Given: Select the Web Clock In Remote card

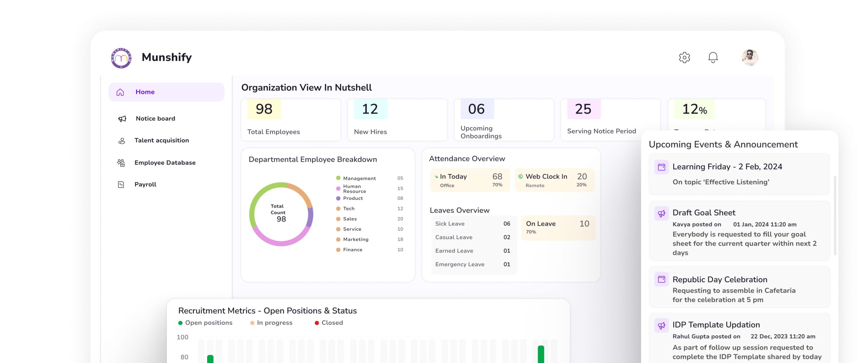Looking at the screenshot, I should 555,180.
